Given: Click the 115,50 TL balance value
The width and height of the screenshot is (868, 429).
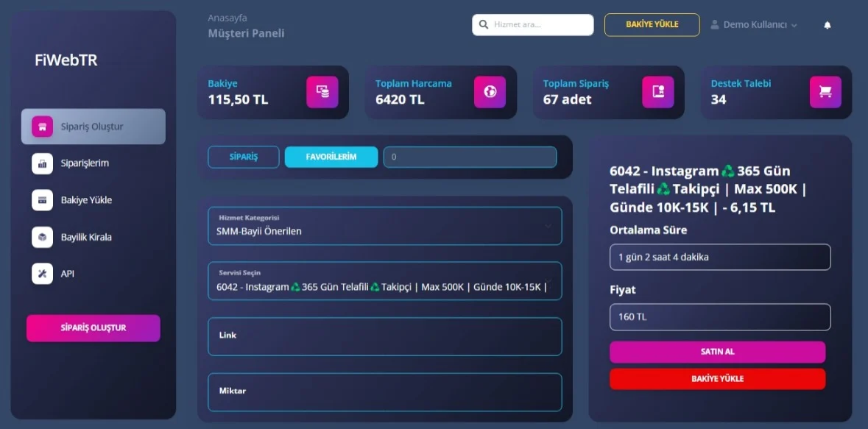Looking at the screenshot, I should [x=238, y=100].
